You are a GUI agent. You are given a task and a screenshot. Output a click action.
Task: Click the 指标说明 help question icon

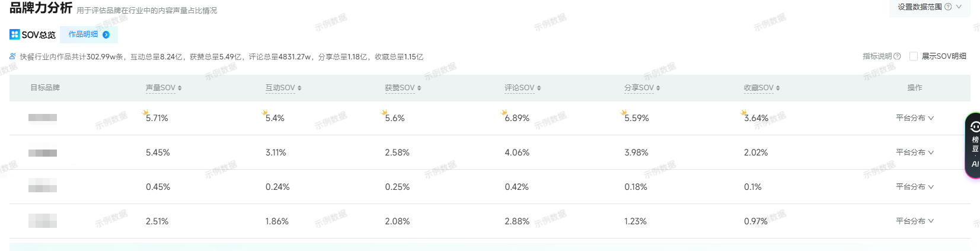click(x=897, y=56)
